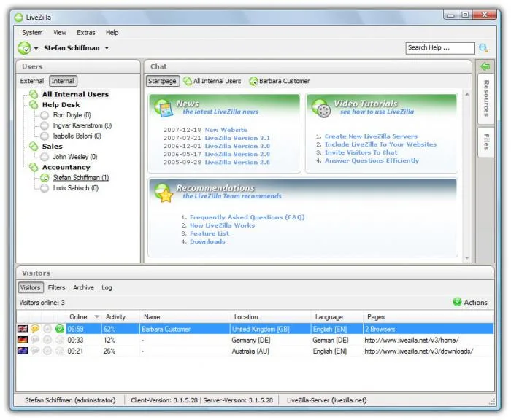Viewport: 511px width, 420px height.
Task: Click the Search Help input field
Action: [x=440, y=48]
